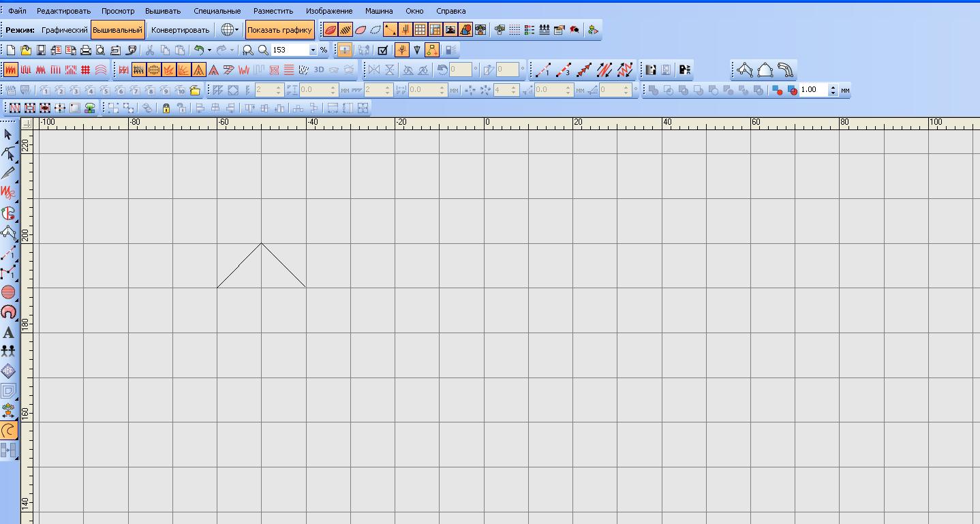This screenshot has height=524, width=980.
Task: Choose the Lettering 'A' tool
Action: pyautogui.click(x=8, y=333)
